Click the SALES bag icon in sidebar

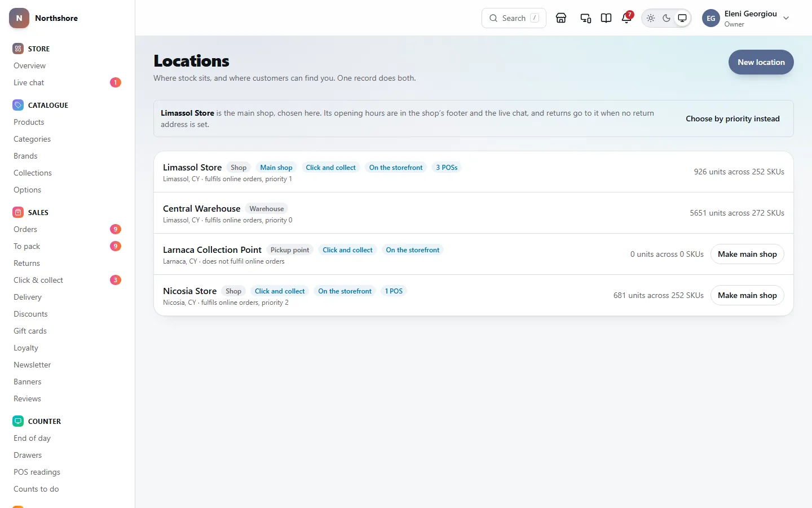(18, 212)
